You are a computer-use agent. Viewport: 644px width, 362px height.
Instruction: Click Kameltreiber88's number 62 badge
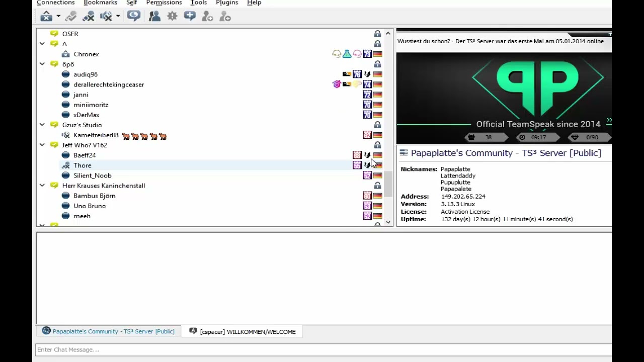coord(367,135)
